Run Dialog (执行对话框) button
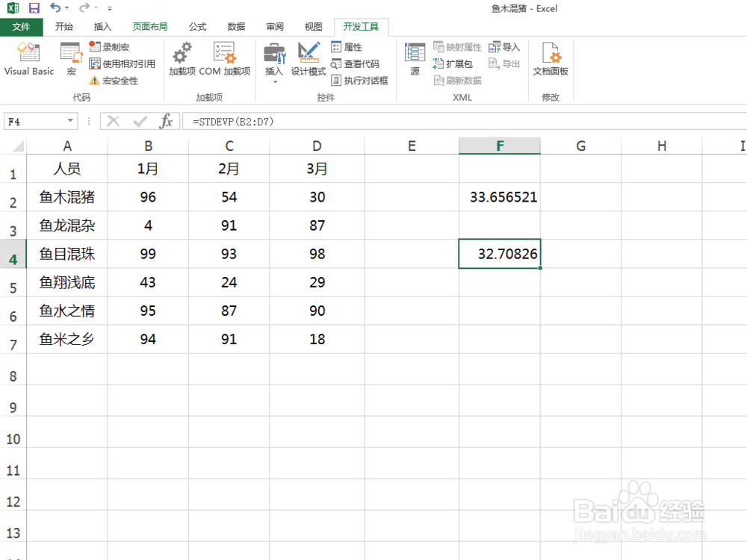 [x=360, y=81]
